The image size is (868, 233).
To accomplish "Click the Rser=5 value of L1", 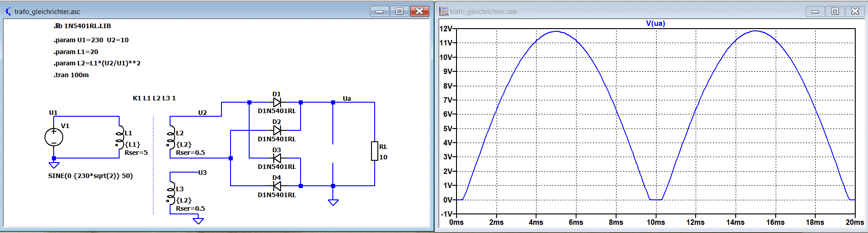I will tap(136, 153).
